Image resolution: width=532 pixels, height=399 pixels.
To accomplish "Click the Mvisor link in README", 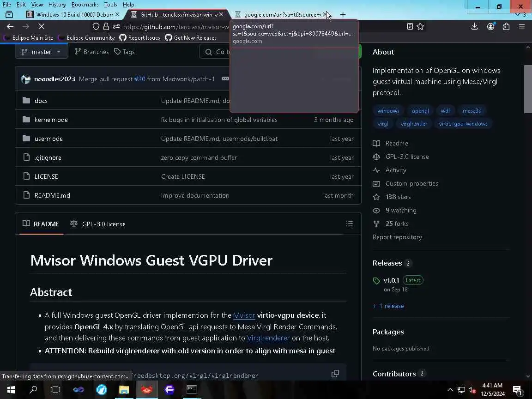I will [x=244, y=315].
